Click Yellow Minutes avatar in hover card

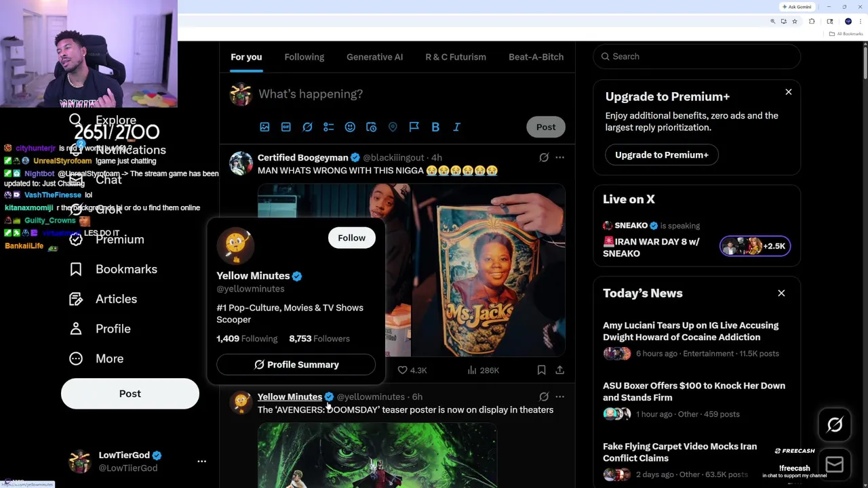235,245
